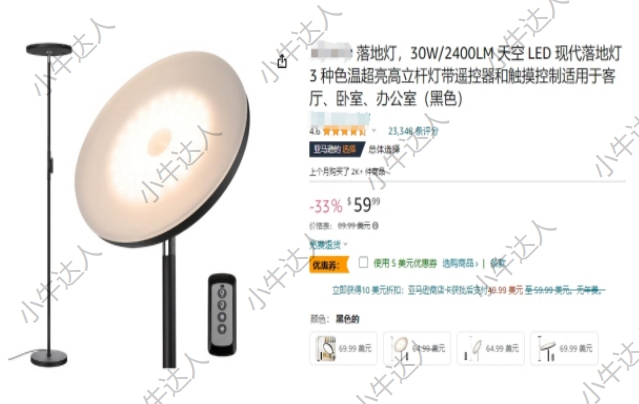This screenshot has width=639, height=404.
Task: Click the product title text
Action: click(x=465, y=76)
